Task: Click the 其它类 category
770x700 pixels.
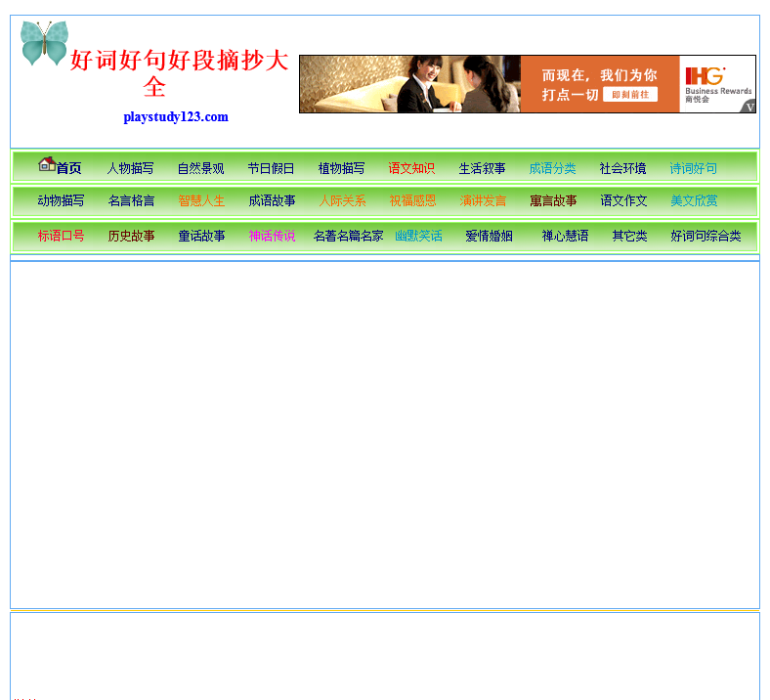Action: pos(629,236)
